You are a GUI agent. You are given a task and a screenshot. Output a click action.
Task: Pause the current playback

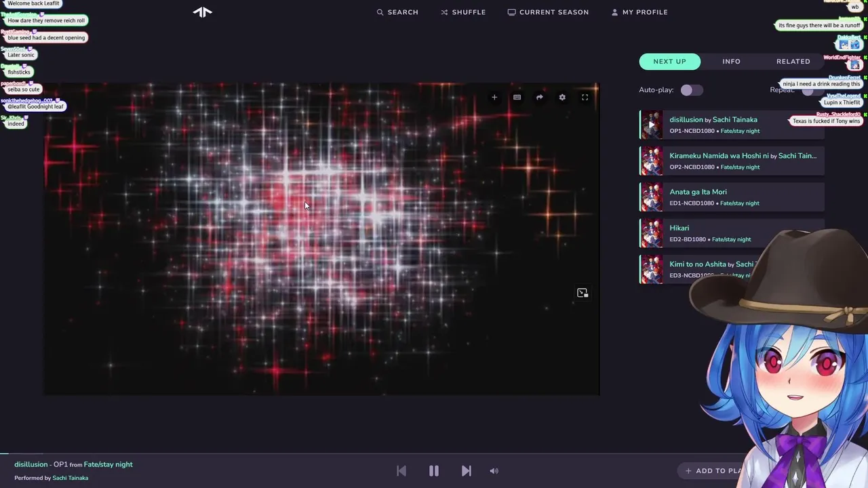click(x=434, y=471)
